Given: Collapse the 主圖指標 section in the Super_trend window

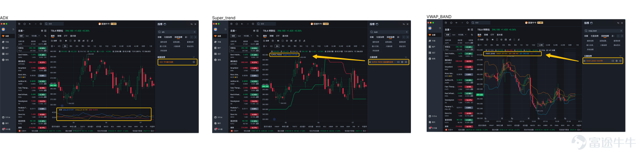Looking at the screenshot, I should pos(406,57).
